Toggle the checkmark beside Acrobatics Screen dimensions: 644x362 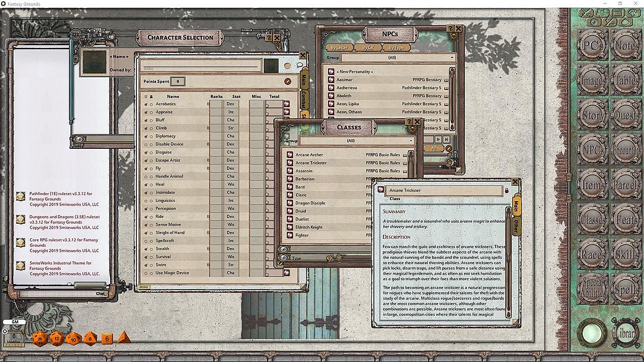click(x=146, y=104)
